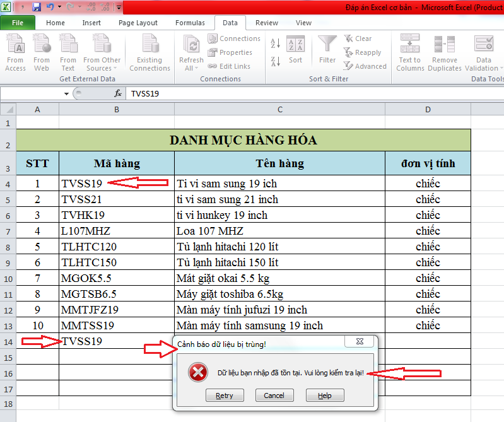
Task: Click cell containing L107MHZ
Action: [117, 231]
